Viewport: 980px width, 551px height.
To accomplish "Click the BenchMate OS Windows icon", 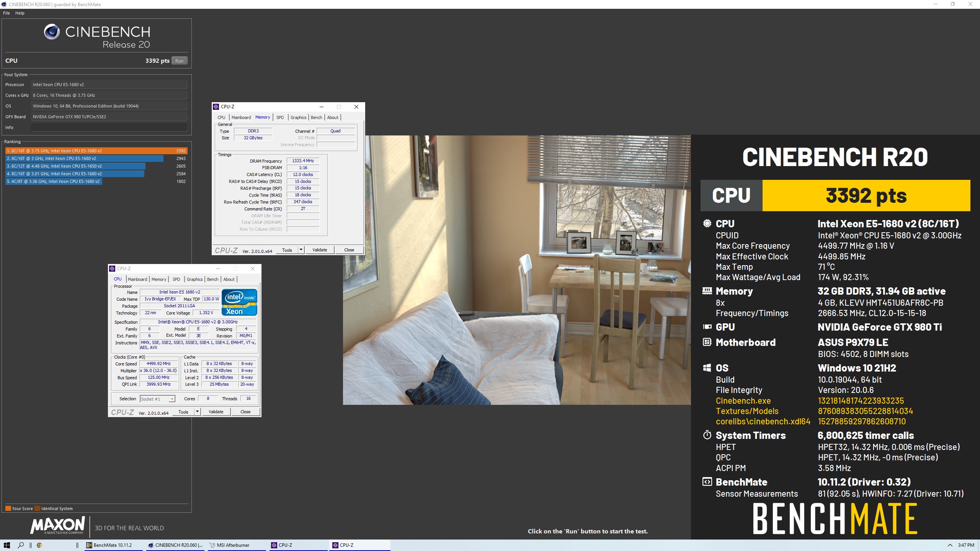I will (707, 368).
